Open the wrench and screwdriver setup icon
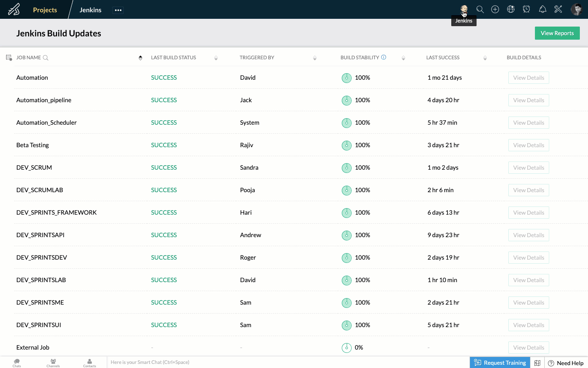Image resolution: width=588 pixels, height=368 pixels. coord(558,9)
